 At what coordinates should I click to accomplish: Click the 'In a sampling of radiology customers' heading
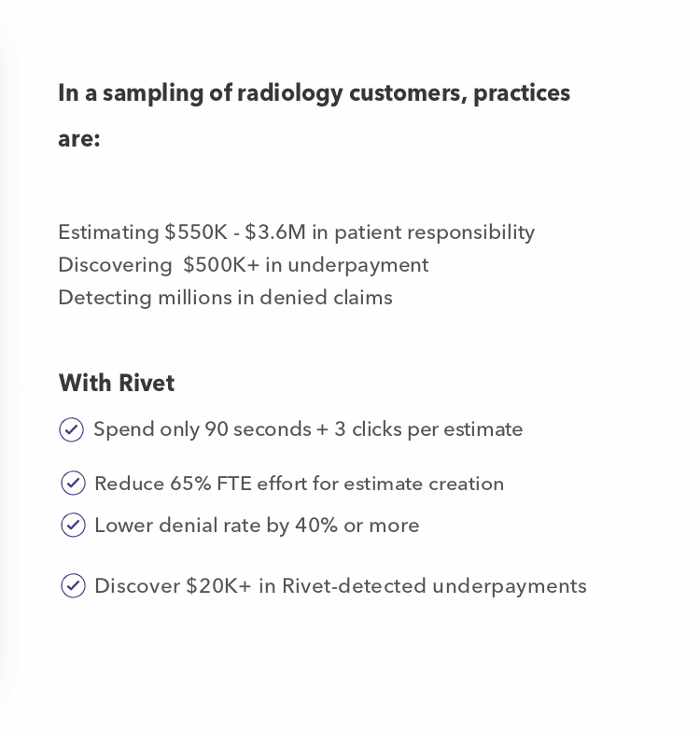coord(315,93)
